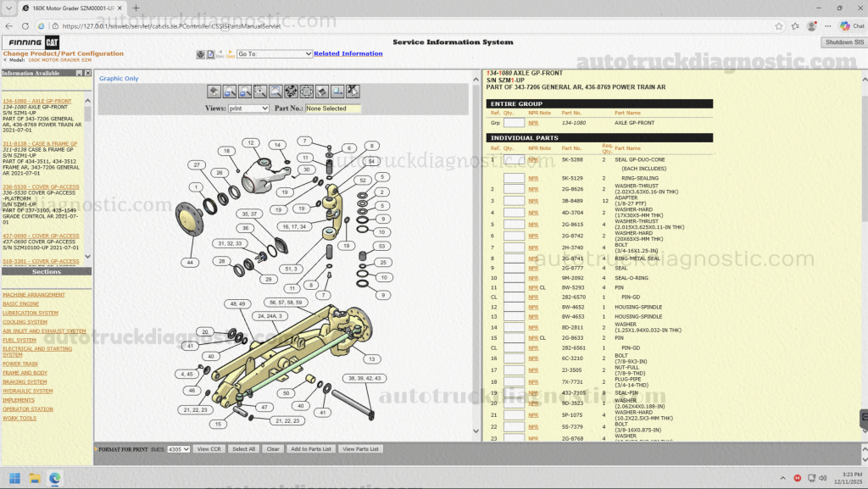This screenshot has width=868, height=489.
Task: Click NPR note link for part 5K-5288
Action: click(x=533, y=160)
